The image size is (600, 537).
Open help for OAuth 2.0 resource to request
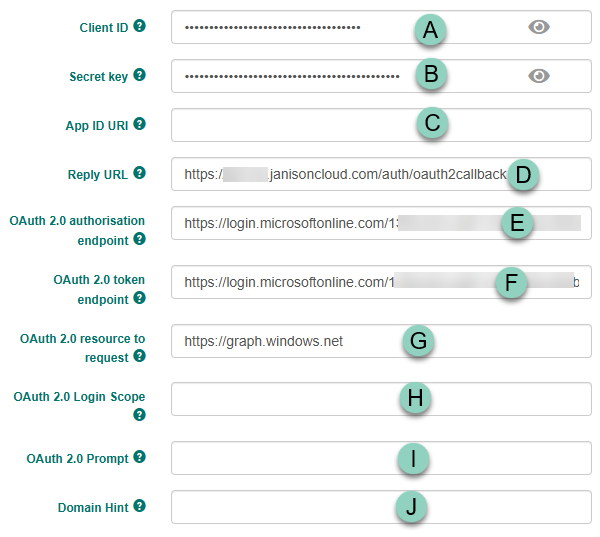point(139,357)
